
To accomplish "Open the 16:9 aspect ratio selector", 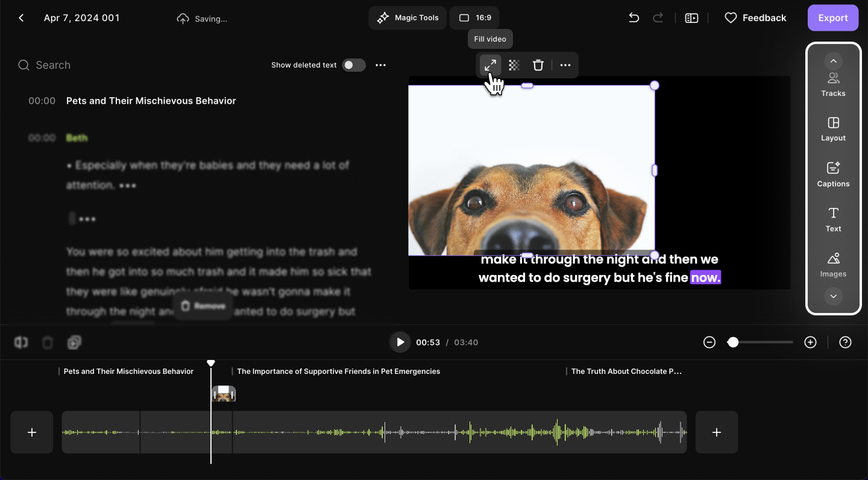I will click(x=474, y=18).
